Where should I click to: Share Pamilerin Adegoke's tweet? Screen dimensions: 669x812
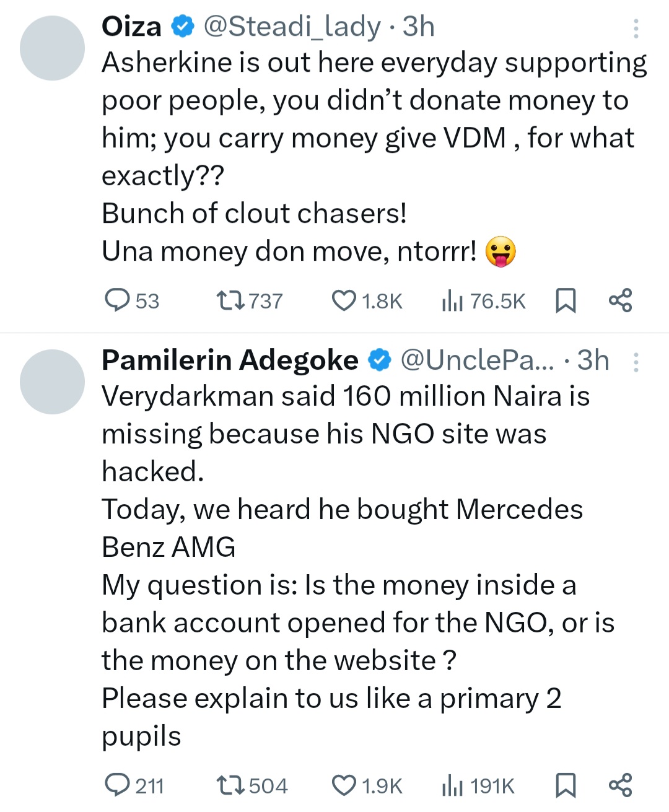tap(620, 785)
